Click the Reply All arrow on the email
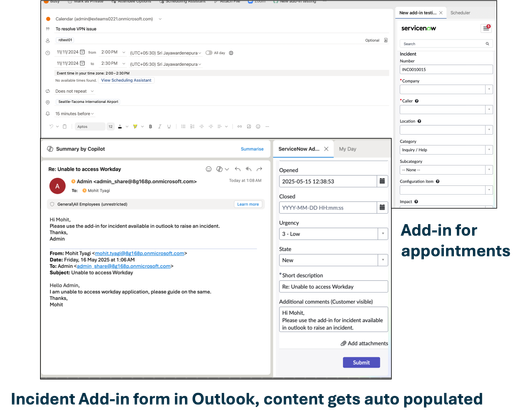Viewport: 531px width, 420px height. coord(249,169)
